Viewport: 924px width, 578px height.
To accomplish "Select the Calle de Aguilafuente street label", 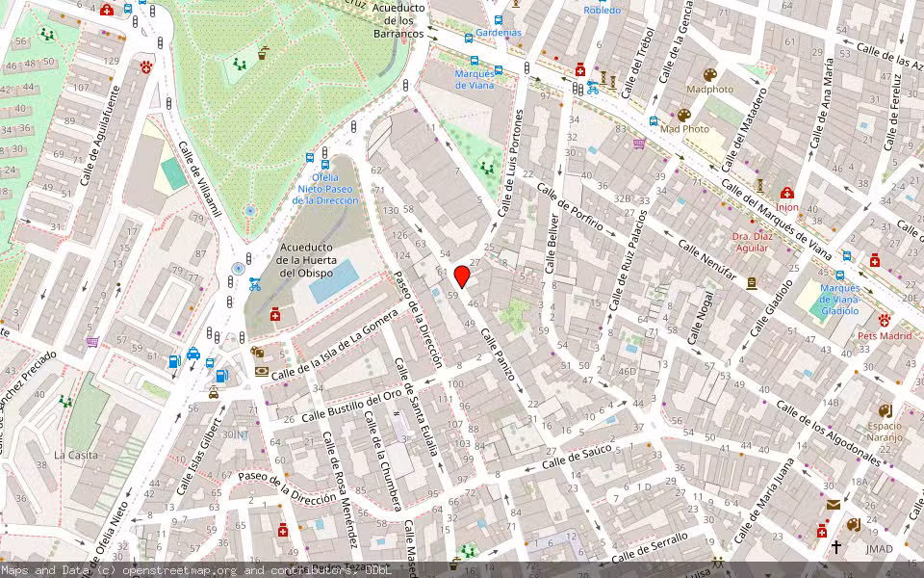I will click(x=99, y=136).
